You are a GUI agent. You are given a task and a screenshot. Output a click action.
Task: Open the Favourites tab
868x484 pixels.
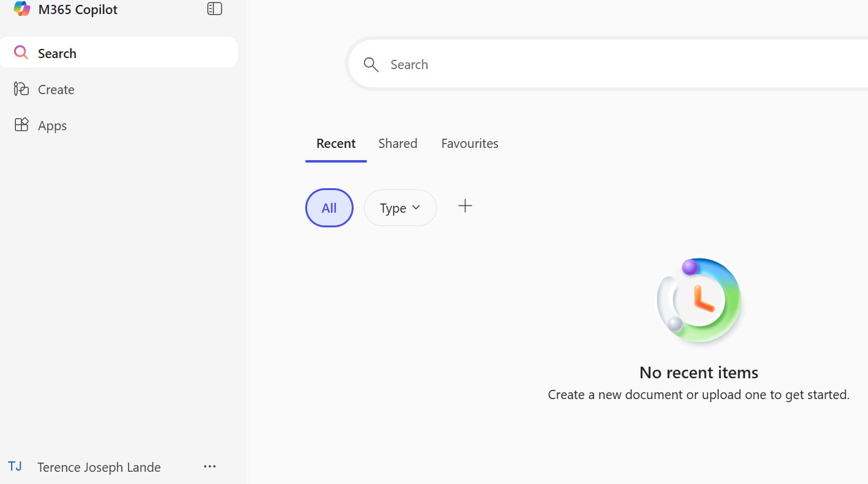(x=469, y=144)
